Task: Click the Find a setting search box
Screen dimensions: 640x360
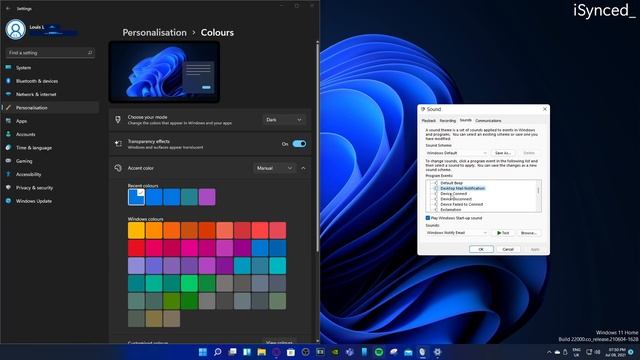Action: pyautogui.click(x=50, y=53)
